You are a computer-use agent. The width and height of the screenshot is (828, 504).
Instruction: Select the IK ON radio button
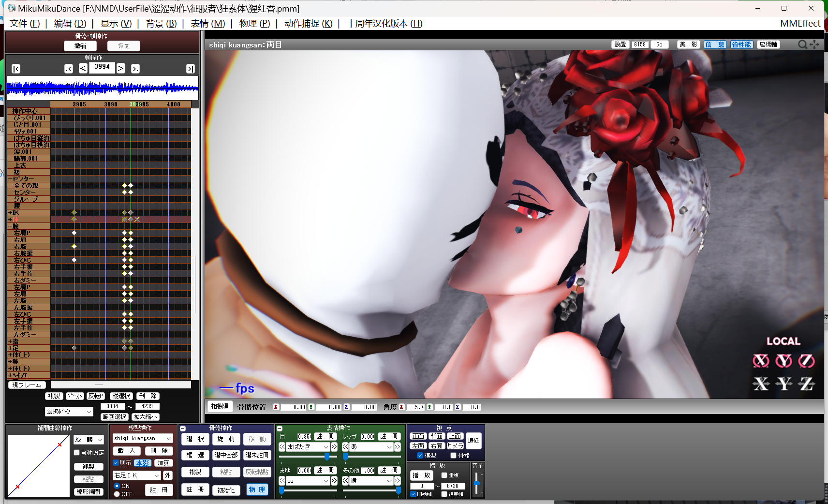(117, 486)
